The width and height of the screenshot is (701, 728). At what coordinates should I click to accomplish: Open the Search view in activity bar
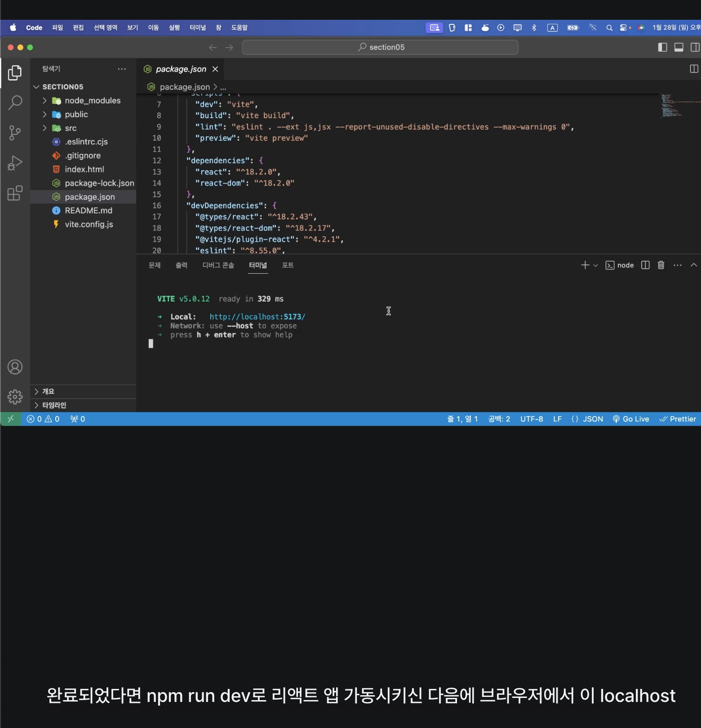tap(15, 102)
